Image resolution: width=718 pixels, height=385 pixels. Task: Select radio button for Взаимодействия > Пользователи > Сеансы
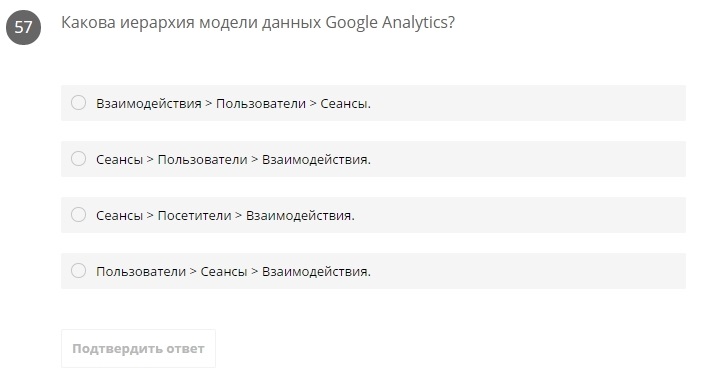tap(78, 103)
